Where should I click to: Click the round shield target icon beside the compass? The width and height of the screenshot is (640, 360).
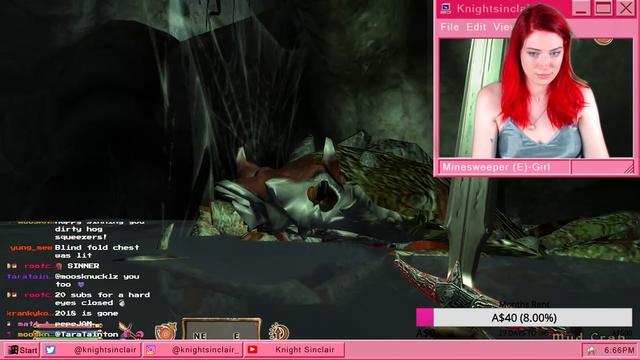pyautogui.click(x=166, y=331)
